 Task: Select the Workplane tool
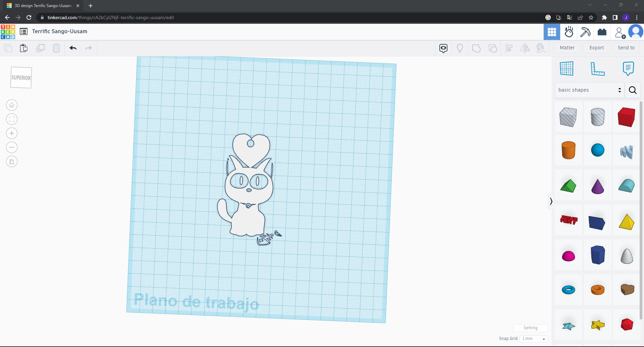click(567, 68)
